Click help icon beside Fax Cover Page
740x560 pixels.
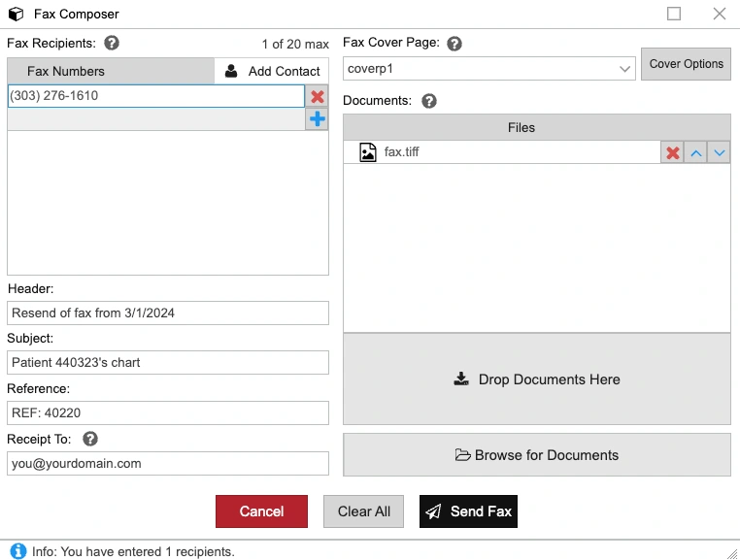454,44
